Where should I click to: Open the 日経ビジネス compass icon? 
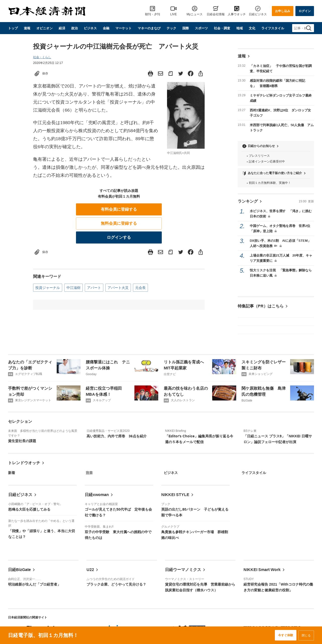258,9
